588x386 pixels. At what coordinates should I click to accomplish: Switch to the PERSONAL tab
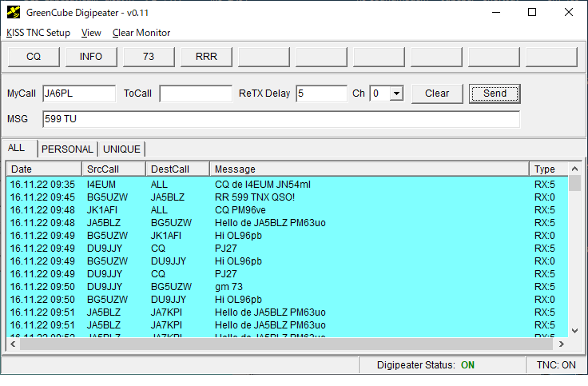click(67, 149)
